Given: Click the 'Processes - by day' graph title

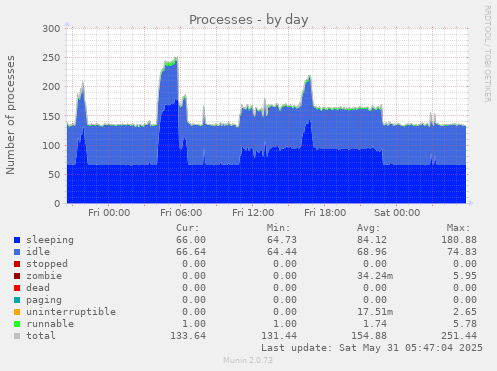Looking at the screenshot, I should [x=249, y=20].
